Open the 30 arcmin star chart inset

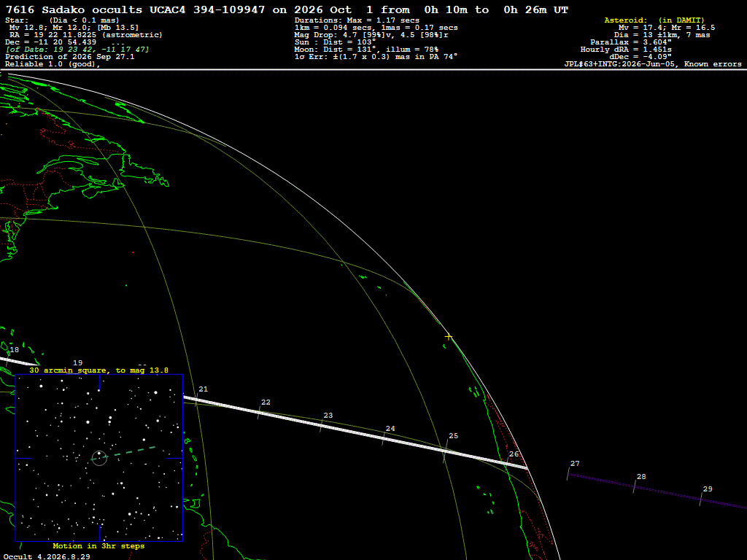99,458
